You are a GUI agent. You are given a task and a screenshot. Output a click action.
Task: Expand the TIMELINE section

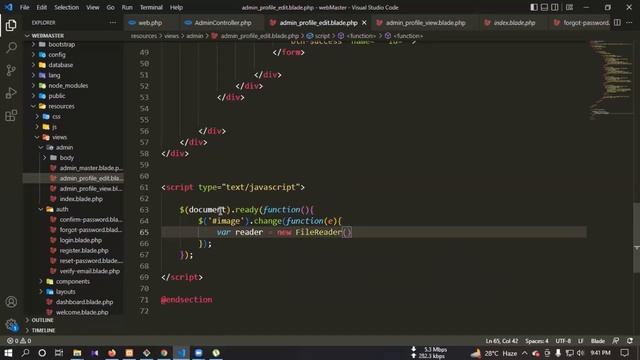(x=43, y=330)
